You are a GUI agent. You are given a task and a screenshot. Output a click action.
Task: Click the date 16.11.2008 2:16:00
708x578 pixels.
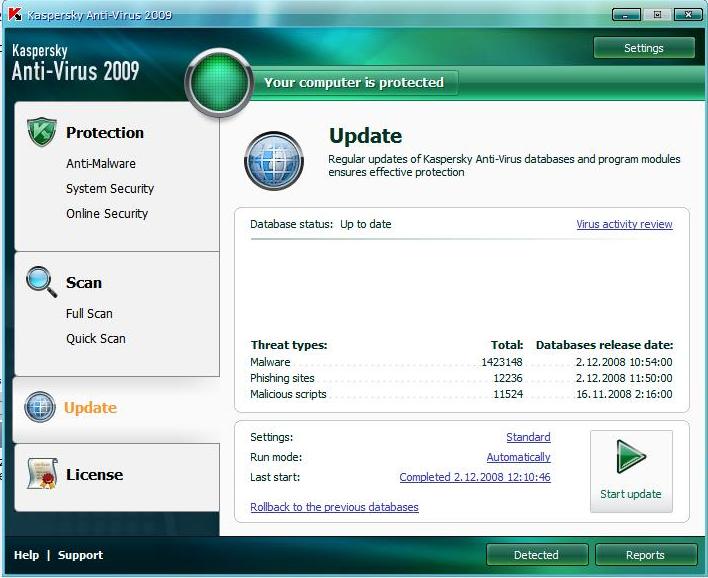(624, 394)
